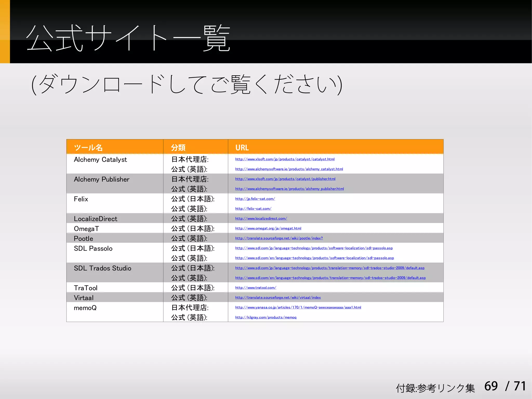Select '公式 (英語):' in the LocalizeDirect row

(x=189, y=218)
